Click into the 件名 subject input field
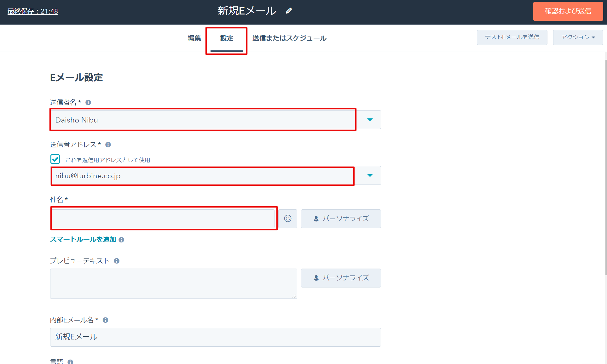 163,219
